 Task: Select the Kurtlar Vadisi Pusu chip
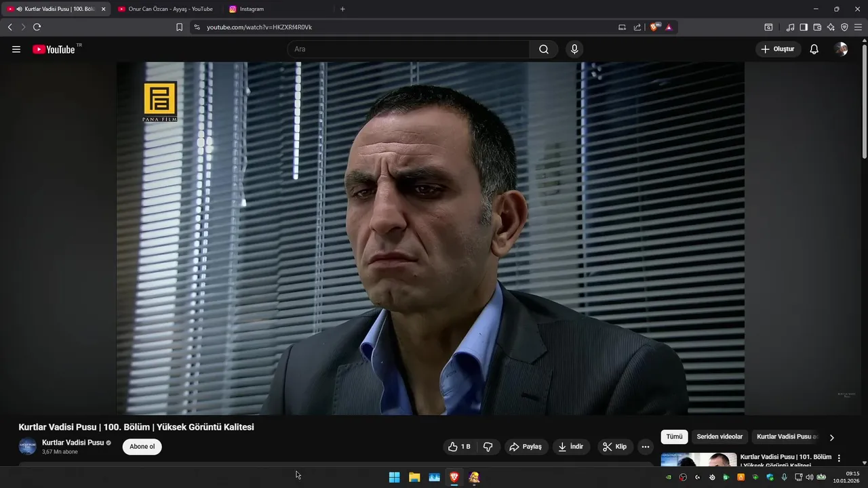(787, 437)
